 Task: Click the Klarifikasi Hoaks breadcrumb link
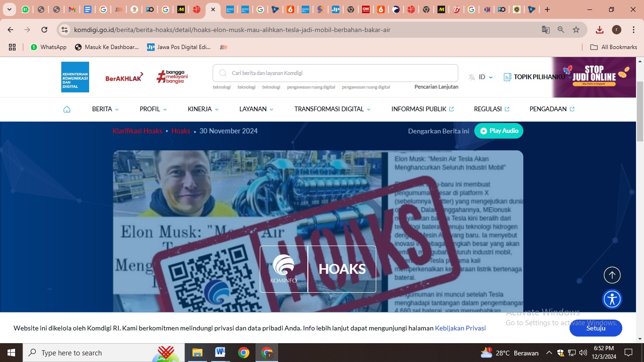coord(137,131)
